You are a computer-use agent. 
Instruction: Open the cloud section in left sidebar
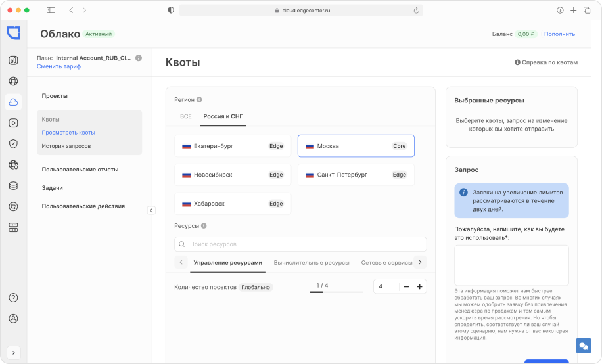pos(13,102)
